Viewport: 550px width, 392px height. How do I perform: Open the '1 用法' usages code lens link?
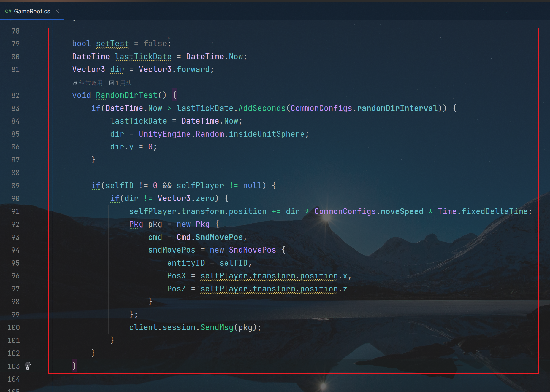[121, 83]
